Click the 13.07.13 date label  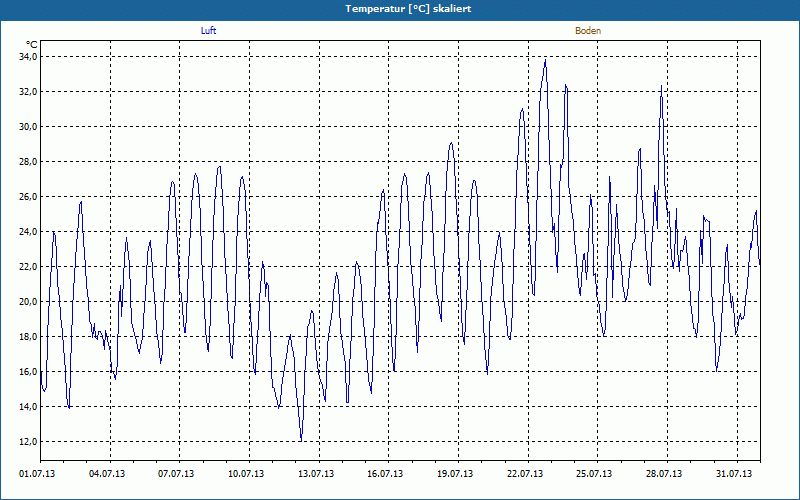pyautogui.click(x=316, y=474)
